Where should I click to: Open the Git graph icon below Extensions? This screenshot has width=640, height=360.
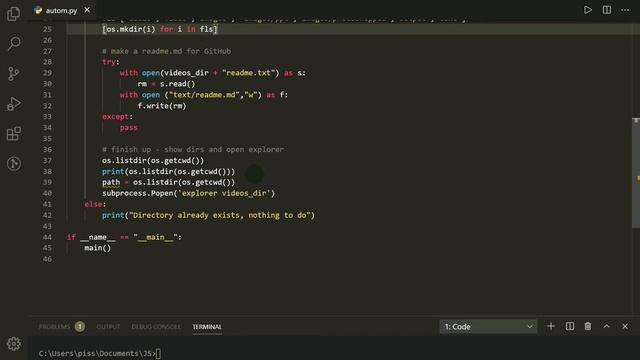point(13,164)
